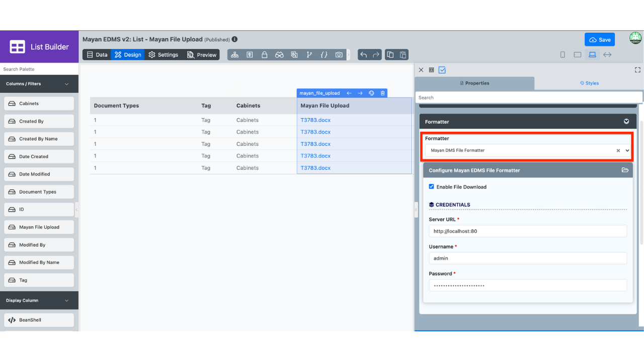The height and width of the screenshot is (362, 644).
Task: Open the Formatter dropdown
Action: click(523, 150)
